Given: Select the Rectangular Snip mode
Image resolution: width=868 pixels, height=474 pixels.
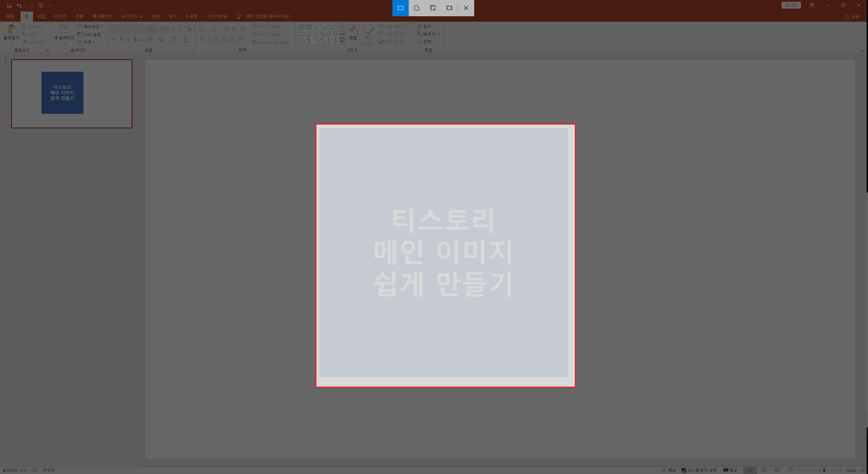Looking at the screenshot, I should [x=400, y=8].
